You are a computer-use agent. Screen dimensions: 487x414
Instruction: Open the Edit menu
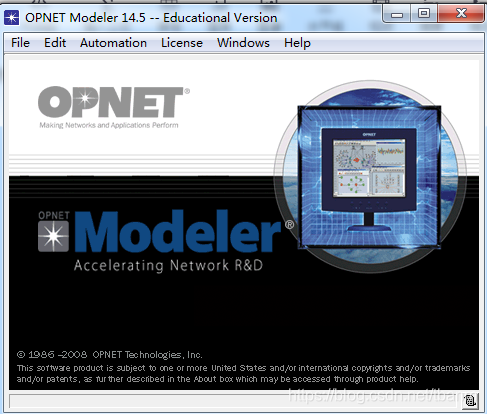(55, 43)
